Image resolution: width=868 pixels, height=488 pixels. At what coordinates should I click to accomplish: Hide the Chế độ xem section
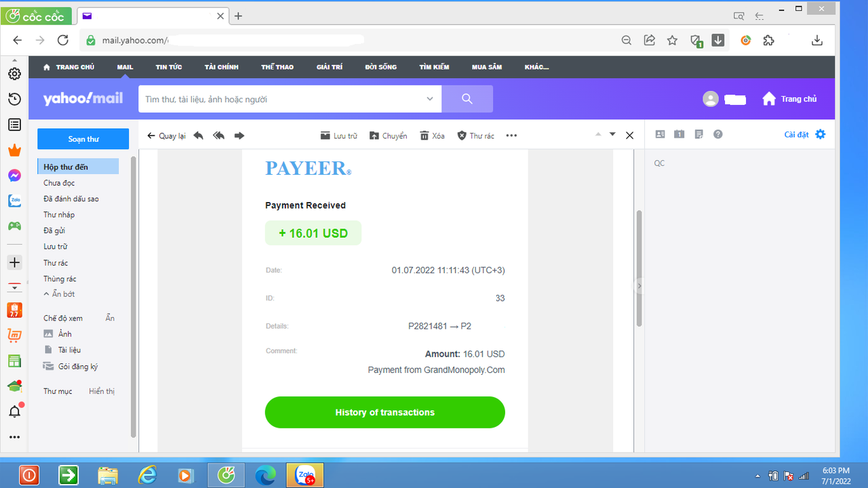click(110, 318)
